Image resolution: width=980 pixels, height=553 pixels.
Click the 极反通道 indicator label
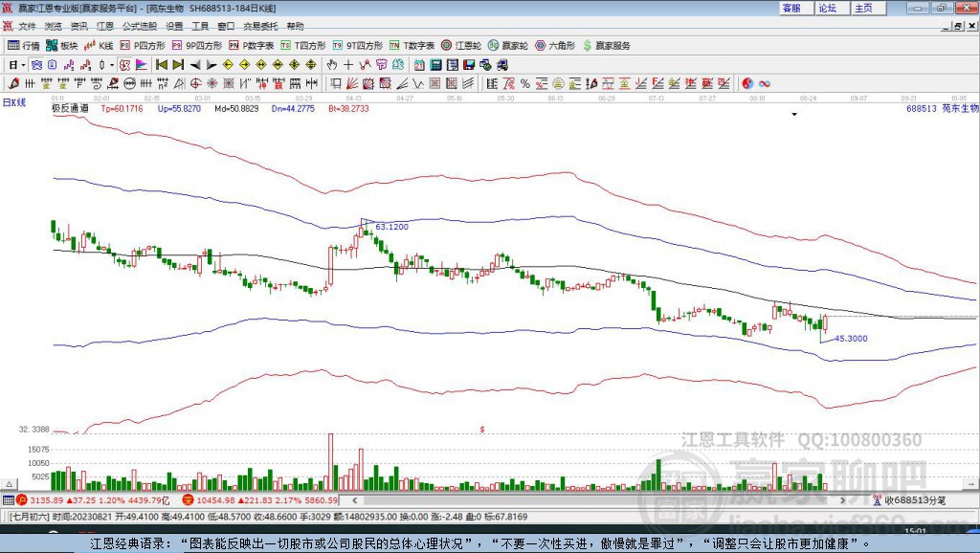pos(70,108)
